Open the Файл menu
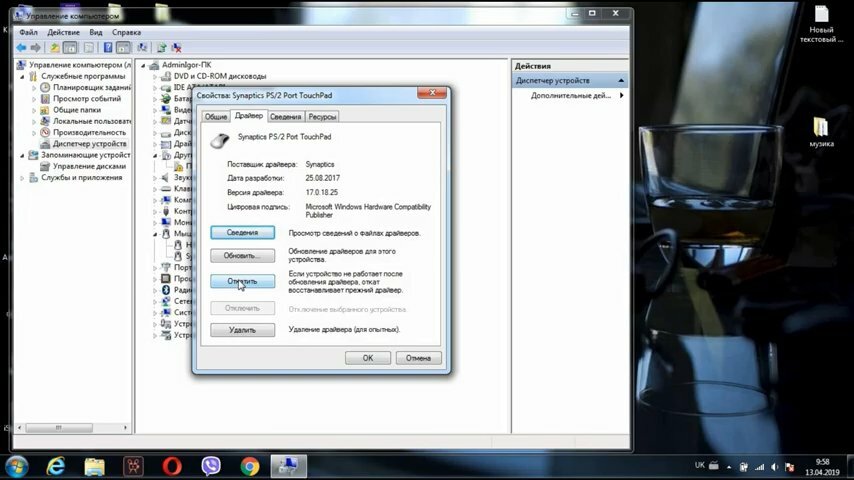Image resolution: width=854 pixels, height=480 pixels. tap(28, 33)
